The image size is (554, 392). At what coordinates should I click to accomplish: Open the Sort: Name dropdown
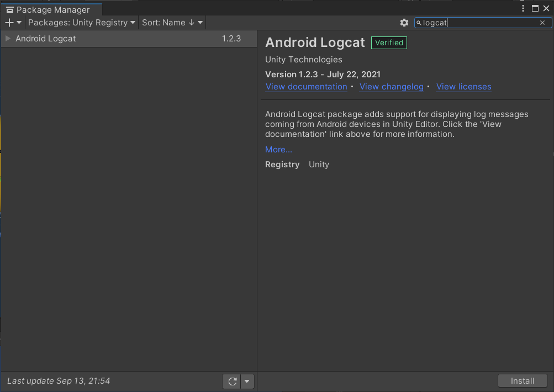point(172,23)
